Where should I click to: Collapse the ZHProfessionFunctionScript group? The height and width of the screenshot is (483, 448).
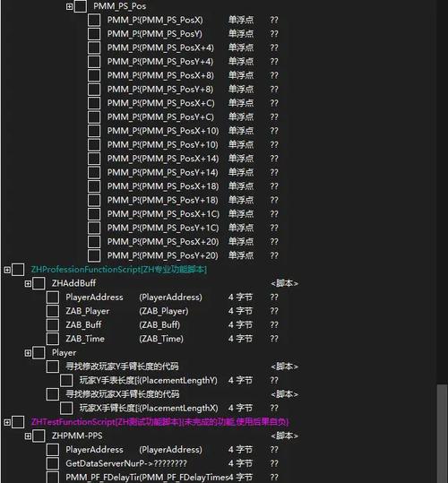tap(7, 270)
